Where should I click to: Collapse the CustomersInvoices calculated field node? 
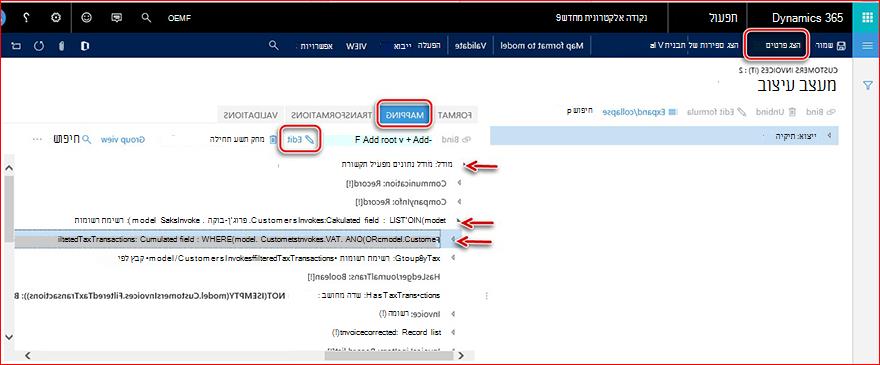(x=458, y=221)
